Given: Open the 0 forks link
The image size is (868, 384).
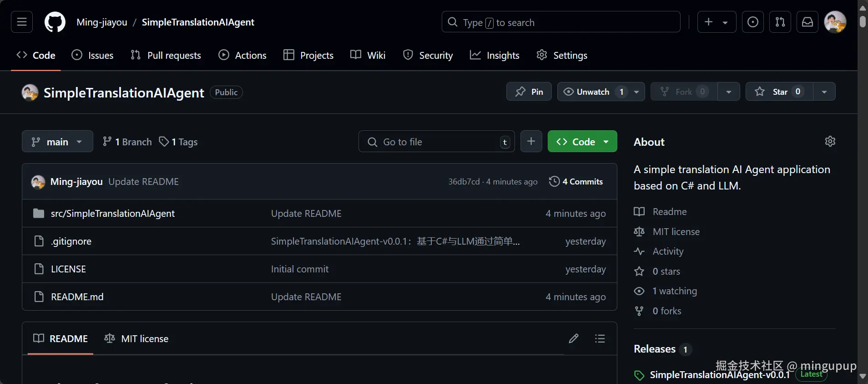Looking at the screenshot, I should tap(657, 311).
